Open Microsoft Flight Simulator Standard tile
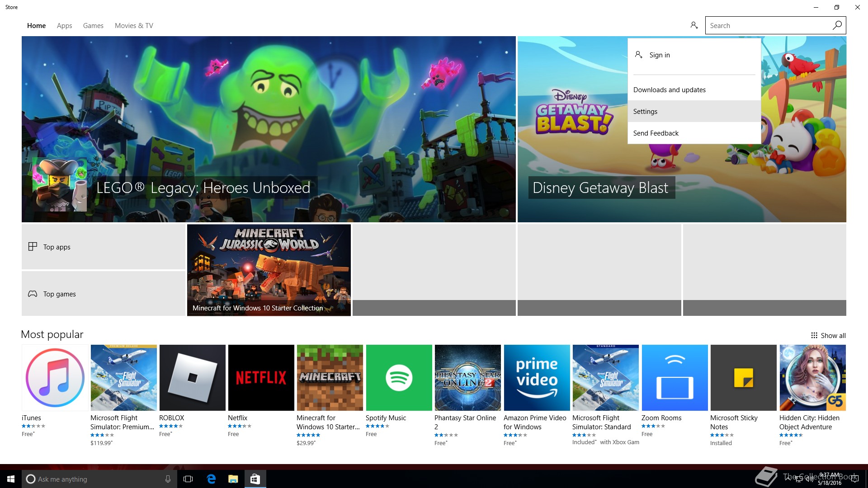Viewport: 868px width, 488px height. pyautogui.click(x=605, y=378)
